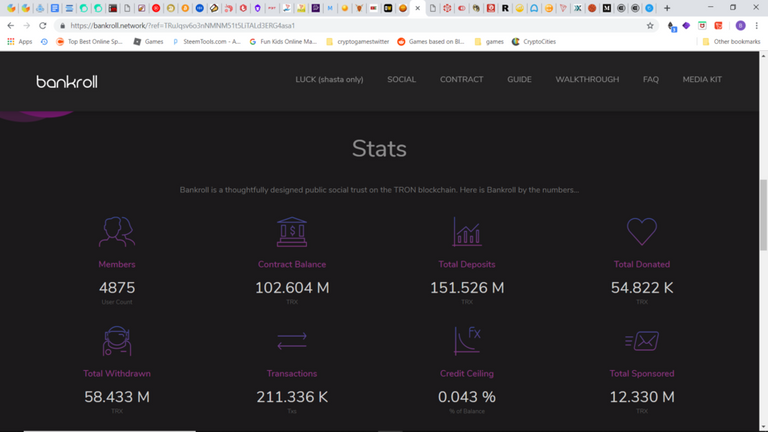Click the Credit Ceiling Fx graph icon

click(467, 340)
